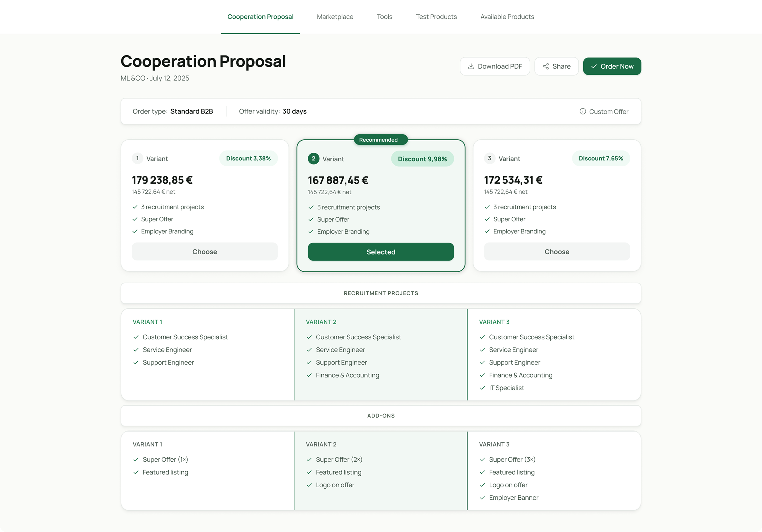The image size is (762, 532).
Task: Click the checkmark beside Super Offer (3×)
Action: pos(482,459)
